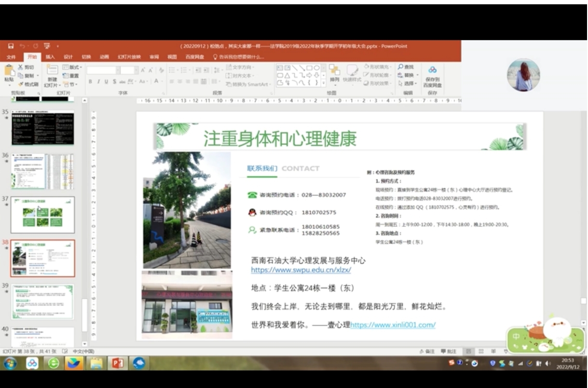
Task: Toggle Bold formatting button
Action: coord(90,81)
